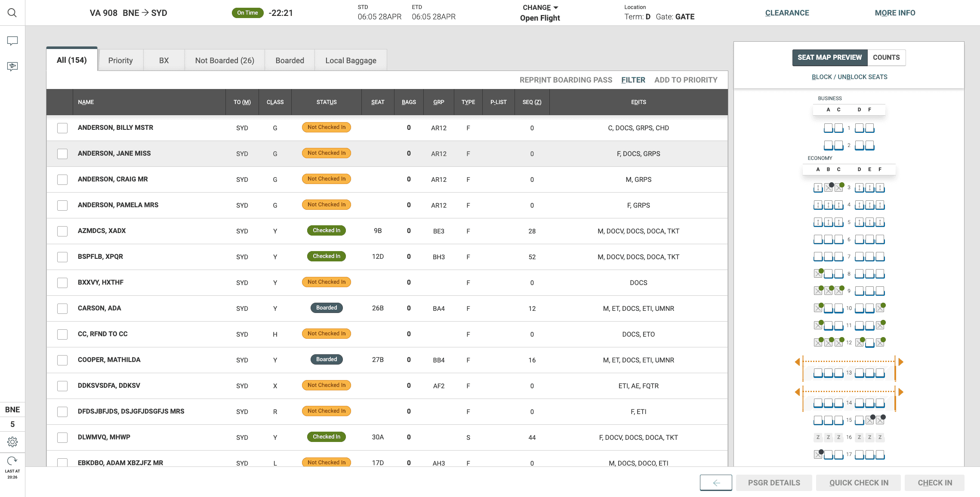This screenshot has height=497, width=980.
Task: Click the search magnifier icon
Action: (x=12, y=13)
